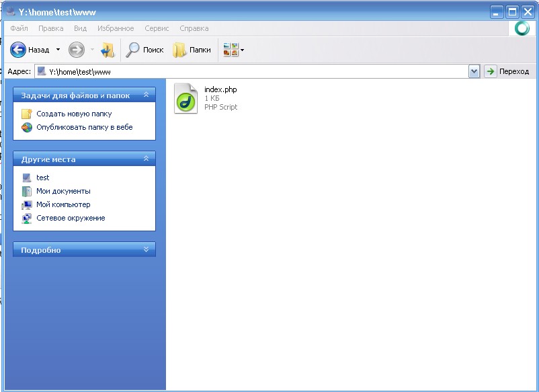Open the Справка menu
The height and width of the screenshot is (392, 539).
point(194,28)
